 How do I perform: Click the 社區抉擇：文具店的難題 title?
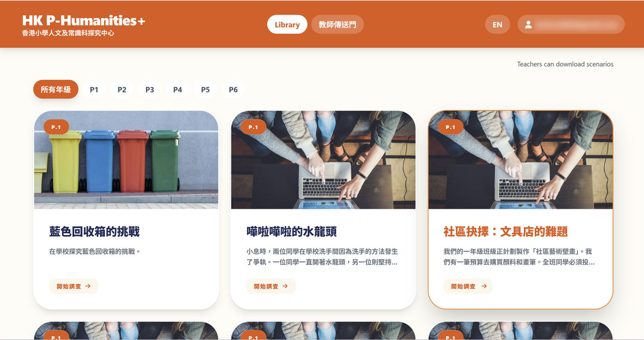coord(506,231)
